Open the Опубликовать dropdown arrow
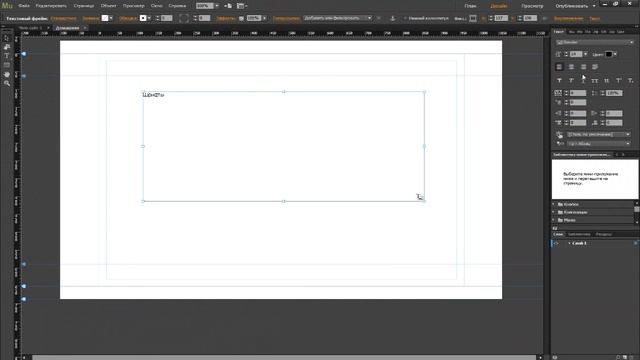 tap(594, 6)
